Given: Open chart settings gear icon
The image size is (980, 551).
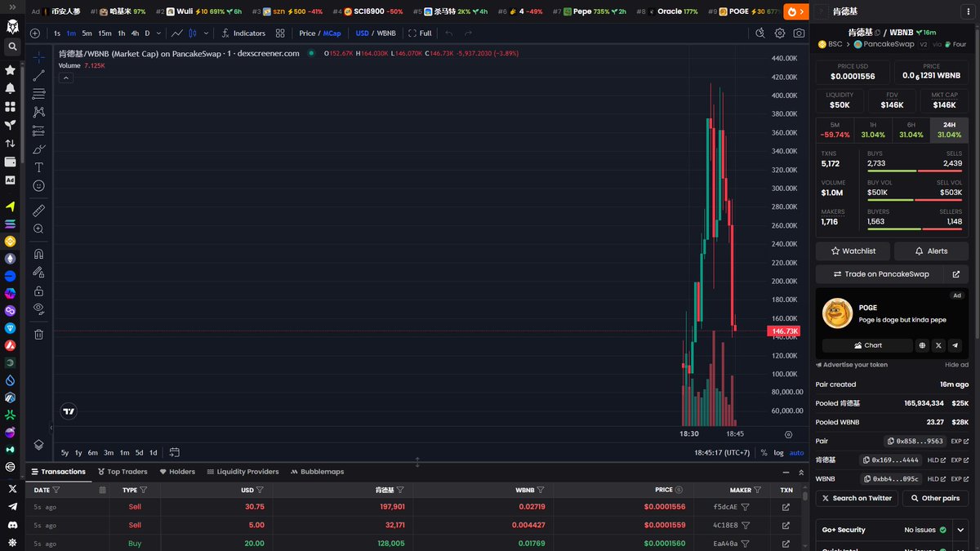Looking at the screenshot, I should click(780, 33).
